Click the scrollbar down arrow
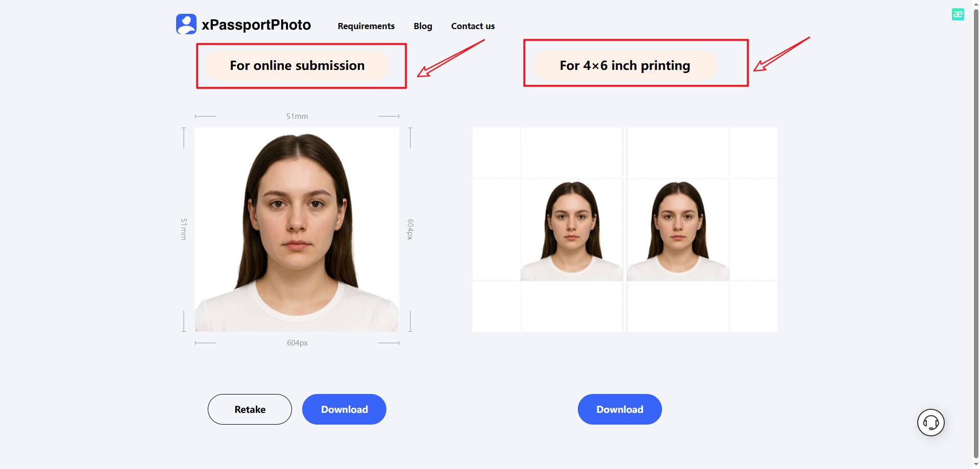This screenshot has width=980, height=469. coord(976,464)
